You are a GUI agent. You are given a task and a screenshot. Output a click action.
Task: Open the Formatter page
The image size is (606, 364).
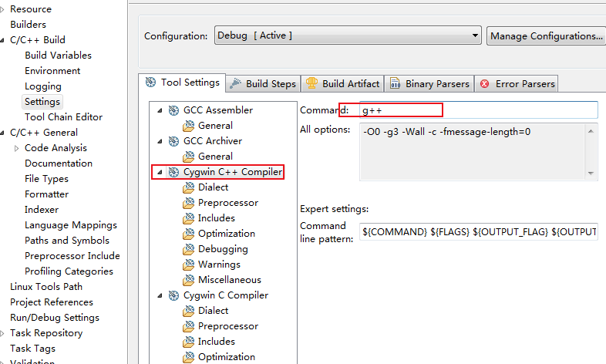47,194
